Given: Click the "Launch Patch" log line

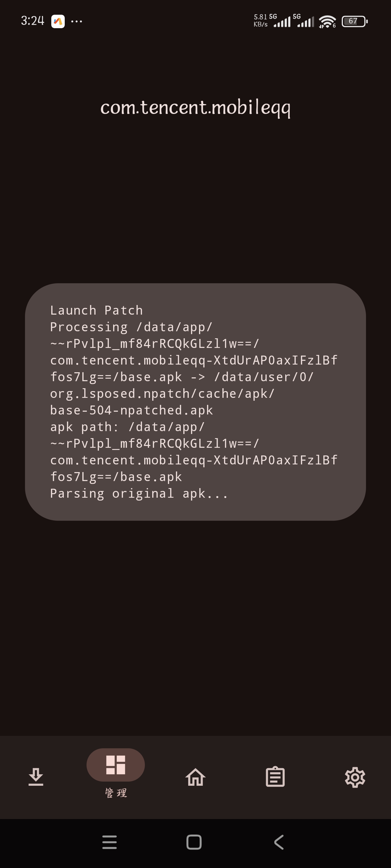Looking at the screenshot, I should coord(96,310).
